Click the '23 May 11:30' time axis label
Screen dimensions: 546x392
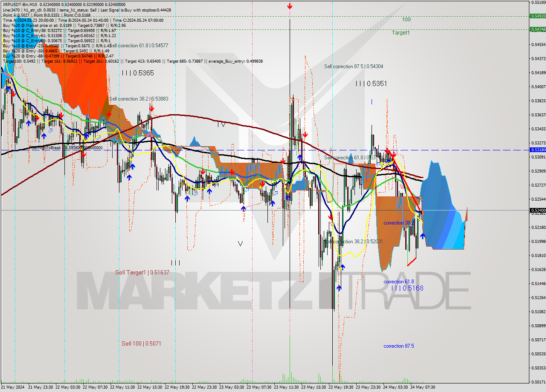tap(287, 387)
